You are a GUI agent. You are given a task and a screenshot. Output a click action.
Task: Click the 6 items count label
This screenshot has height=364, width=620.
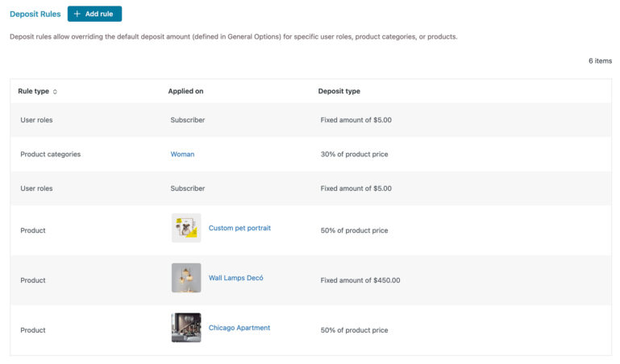click(600, 60)
